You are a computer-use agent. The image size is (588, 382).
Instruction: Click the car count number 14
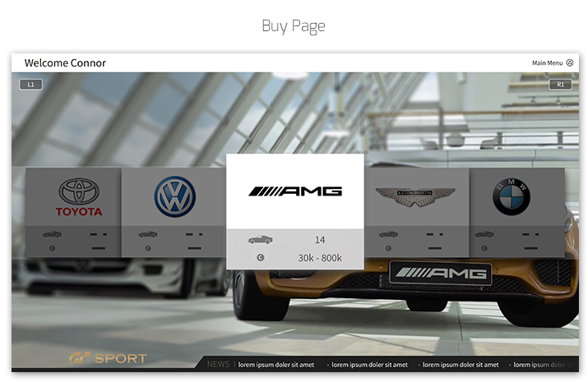pos(320,240)
